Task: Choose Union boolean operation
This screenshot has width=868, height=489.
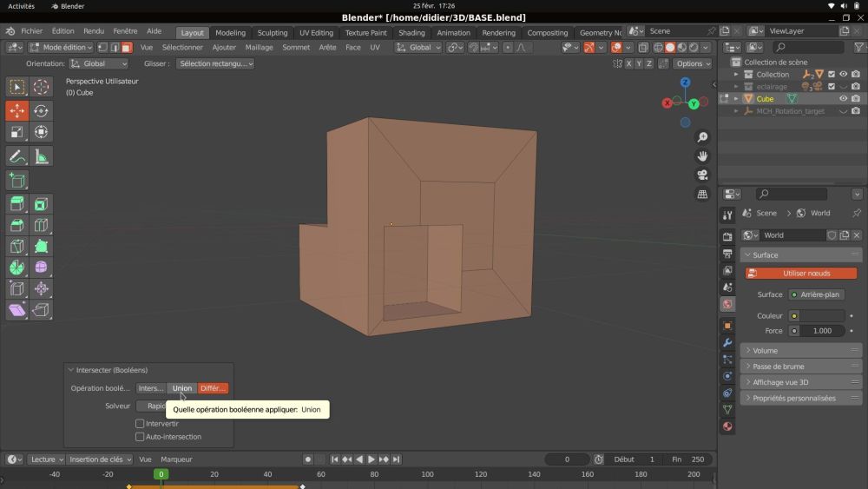Action: pyautogui.click(x=181, y=388)
